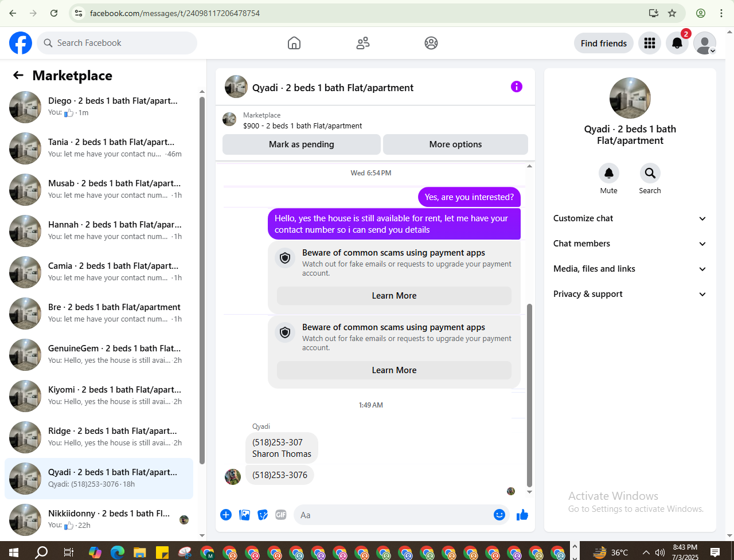
Task: Open Diego conversation
Action: pyautogui.click(x=99, y=107)
